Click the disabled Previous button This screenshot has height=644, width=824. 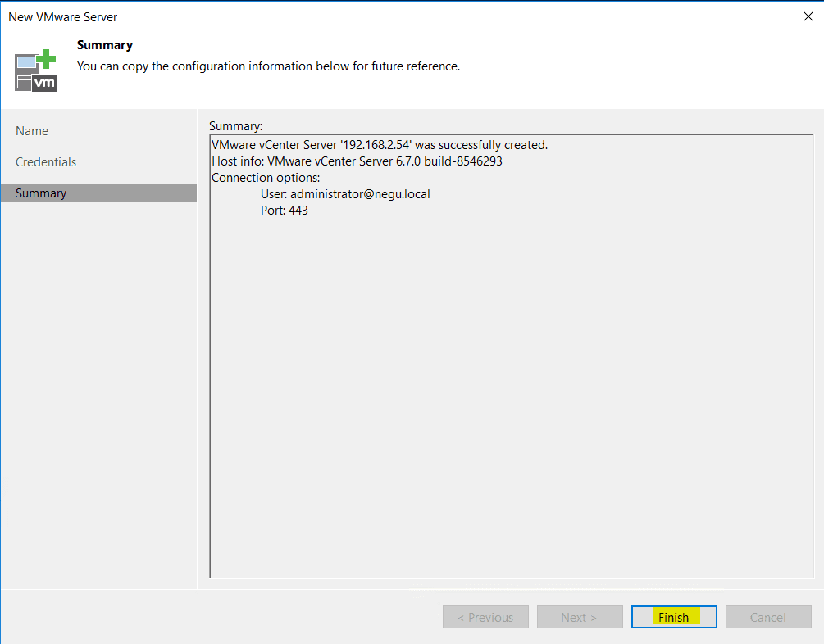[x=485, y=617]
